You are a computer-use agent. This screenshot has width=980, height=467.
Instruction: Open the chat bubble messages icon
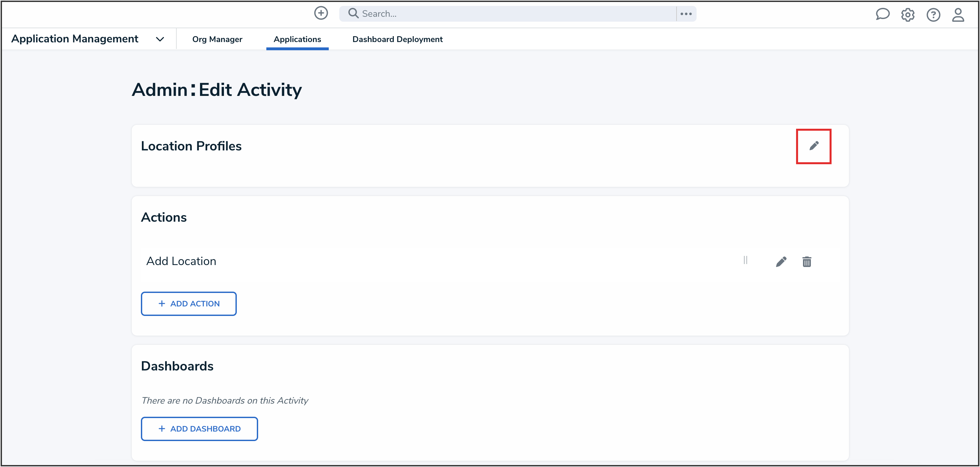[882, 14]
